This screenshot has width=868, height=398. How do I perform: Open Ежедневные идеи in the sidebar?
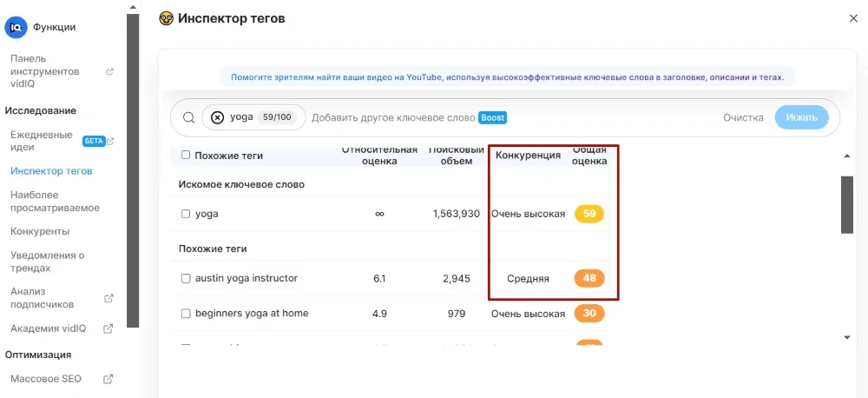point(42,141)
